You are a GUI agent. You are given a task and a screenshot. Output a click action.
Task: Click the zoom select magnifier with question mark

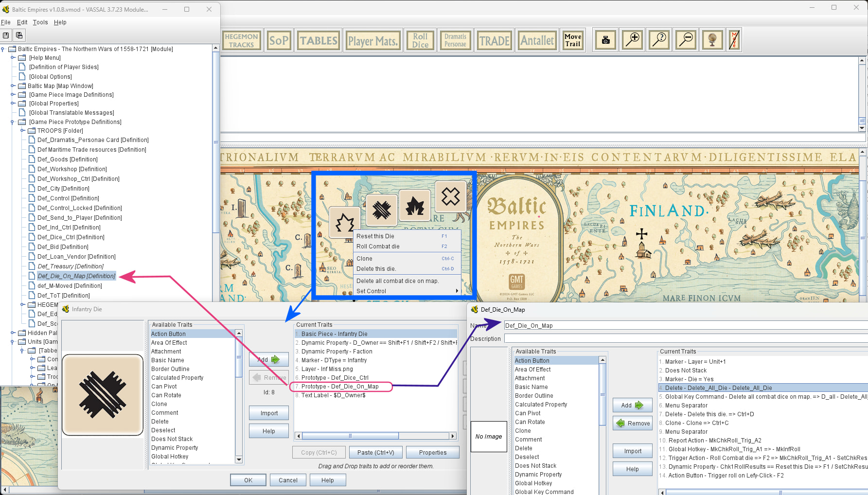[659, 40]
